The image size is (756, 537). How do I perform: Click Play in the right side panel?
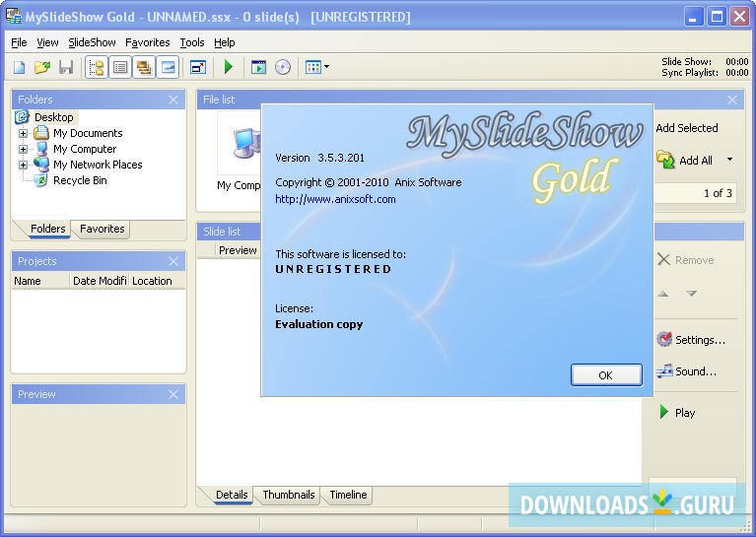click(677, 413)
